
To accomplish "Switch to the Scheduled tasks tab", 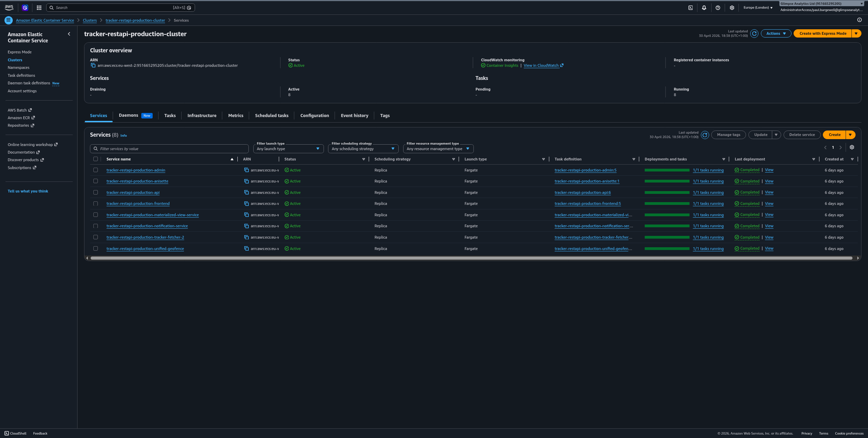I will [x=272, y=116].
